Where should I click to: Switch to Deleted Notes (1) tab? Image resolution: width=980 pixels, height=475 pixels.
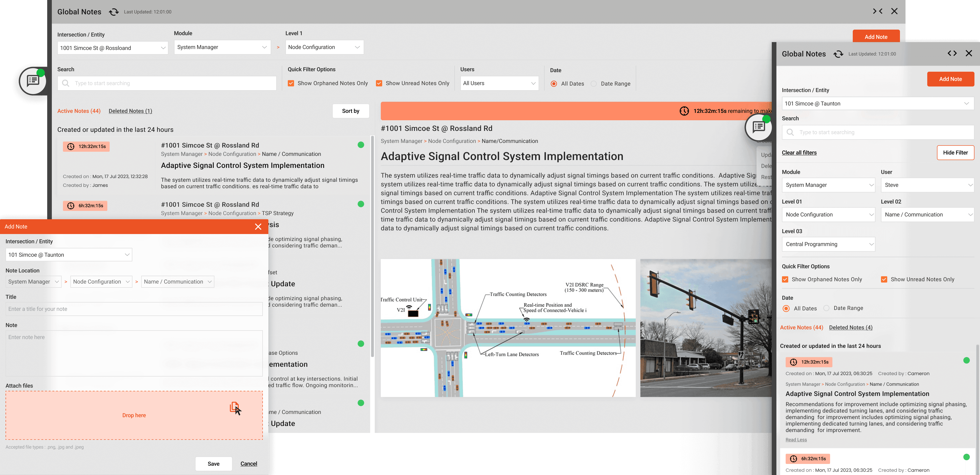(x=130, y=111)
